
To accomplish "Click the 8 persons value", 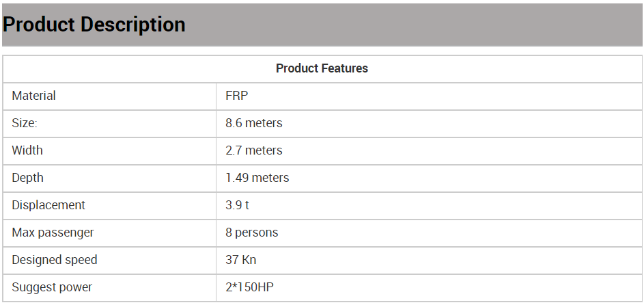I will point(252,233).
